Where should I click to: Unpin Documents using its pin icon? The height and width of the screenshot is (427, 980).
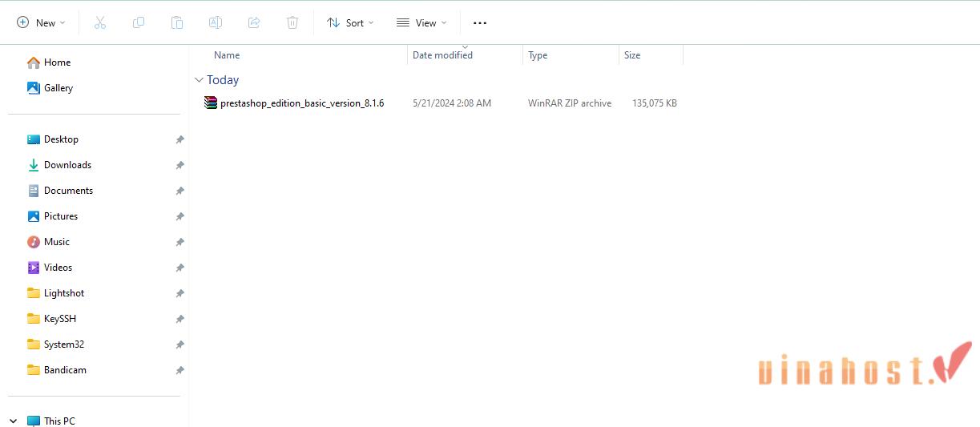click(179, 191)
